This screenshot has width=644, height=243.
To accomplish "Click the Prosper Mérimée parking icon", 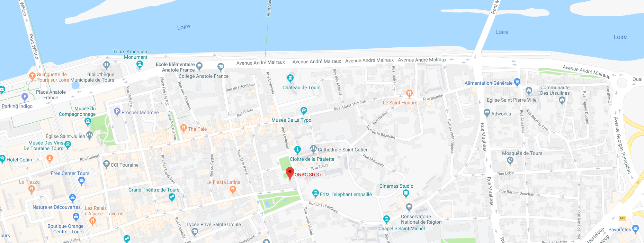I will [x=117, y=112].
